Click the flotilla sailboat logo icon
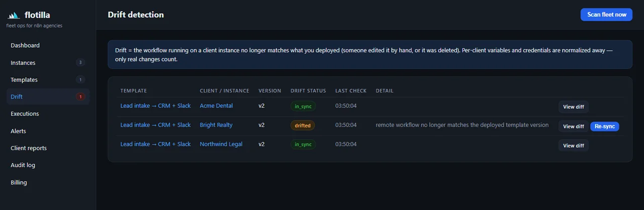The width and height of the screenshot is (644, 210). pos(13,15)
